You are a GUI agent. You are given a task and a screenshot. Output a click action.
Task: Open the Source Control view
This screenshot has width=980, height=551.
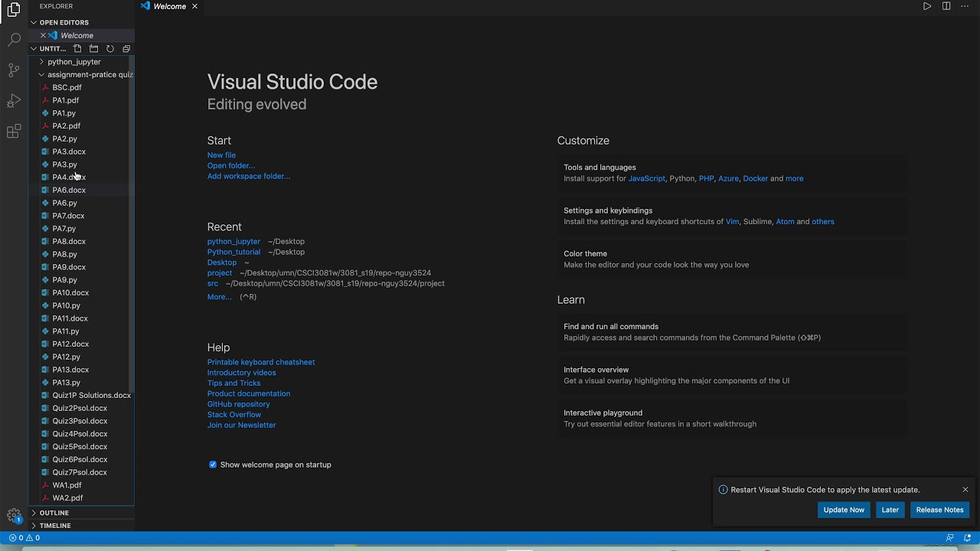point(14,70)
